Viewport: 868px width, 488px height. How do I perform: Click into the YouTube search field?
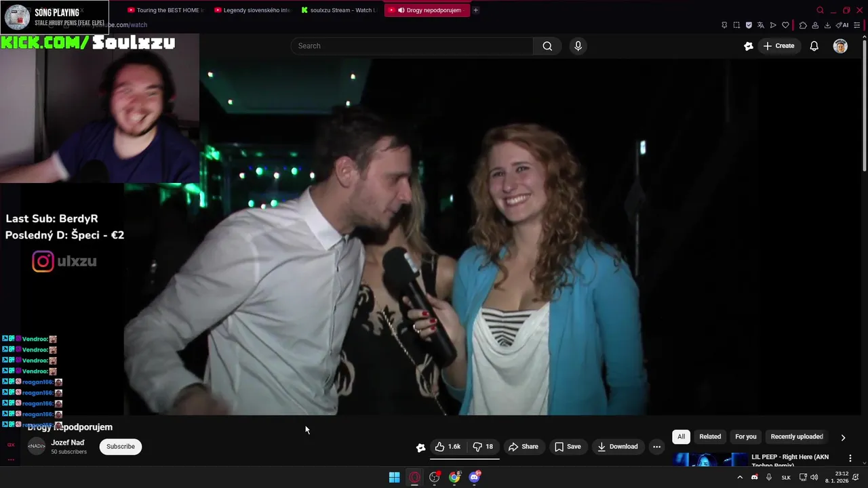coord(412,46)
